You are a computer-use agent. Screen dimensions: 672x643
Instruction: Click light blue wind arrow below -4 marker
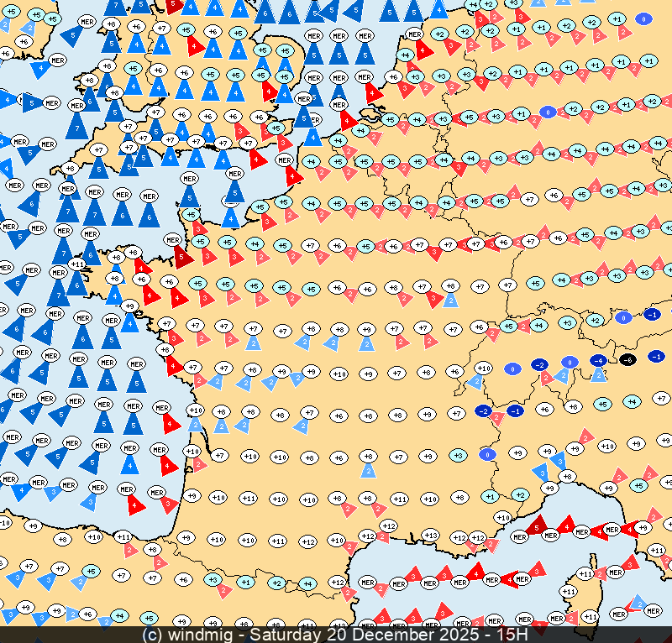598,374
